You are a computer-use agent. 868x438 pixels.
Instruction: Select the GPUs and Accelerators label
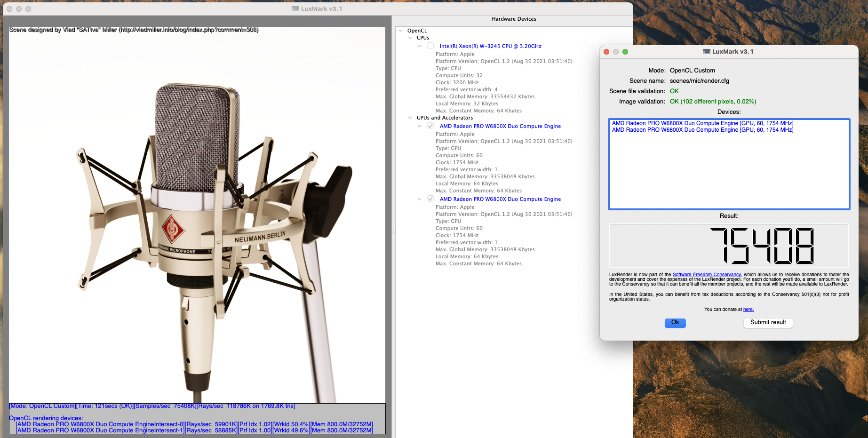(x=445, y=118)
